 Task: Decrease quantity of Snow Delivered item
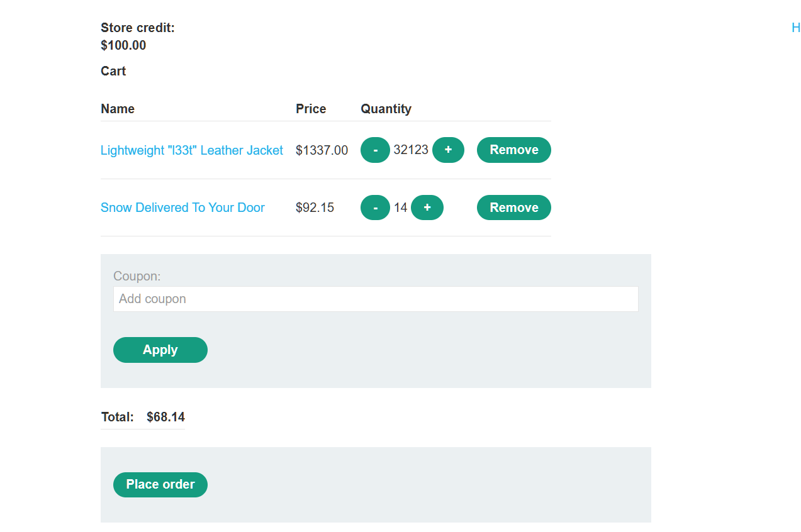(x=375, y=208)
